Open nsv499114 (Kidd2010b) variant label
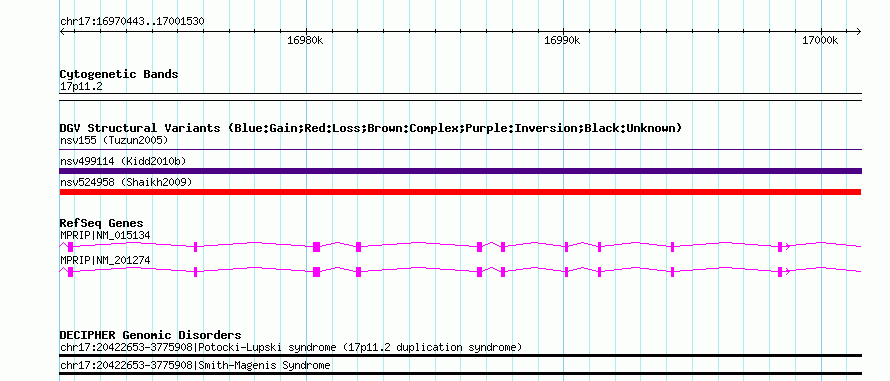Image resolution: width=890 pixels, height=381 pixels. pyautogui.click(x=123, y=161)
